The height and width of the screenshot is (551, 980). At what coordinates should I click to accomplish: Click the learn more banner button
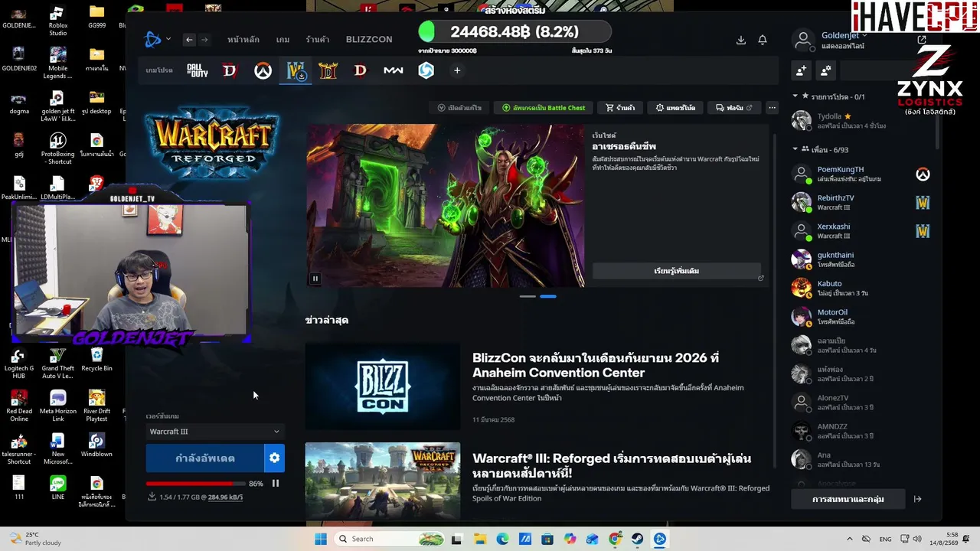point(677,271)
